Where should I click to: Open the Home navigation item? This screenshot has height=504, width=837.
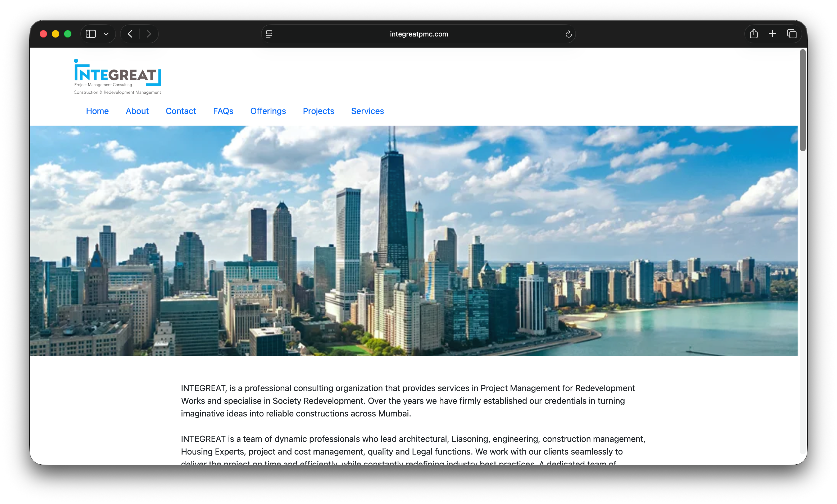pyautogui.click(x=97, y=111)
